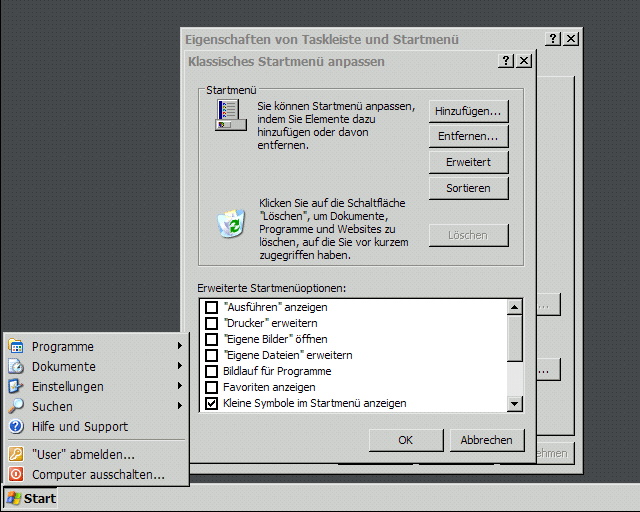Click the key icon for User abmelden
The width and height of the screenshot is (640, 512).
pyautogui.click(x=16, y=454)
